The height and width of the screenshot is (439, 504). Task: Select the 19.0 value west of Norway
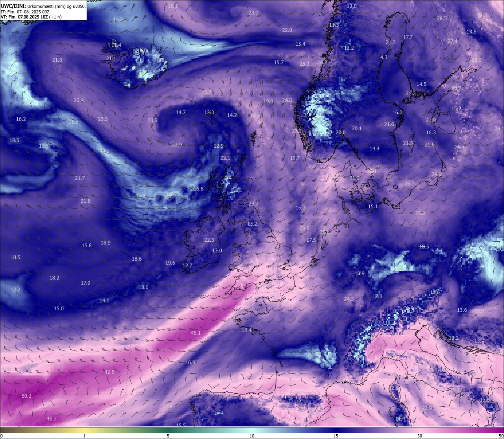click(268, 101)
